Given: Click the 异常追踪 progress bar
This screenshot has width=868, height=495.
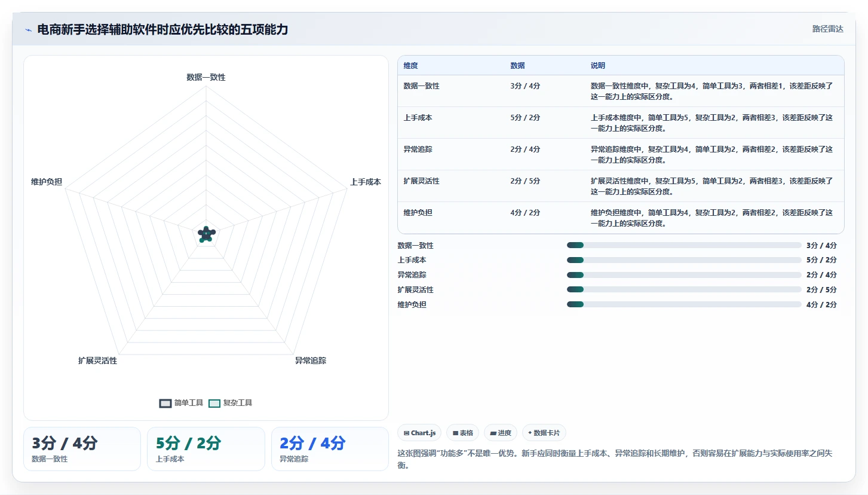Looking at the screenshot, I should (x=684, y=275).
